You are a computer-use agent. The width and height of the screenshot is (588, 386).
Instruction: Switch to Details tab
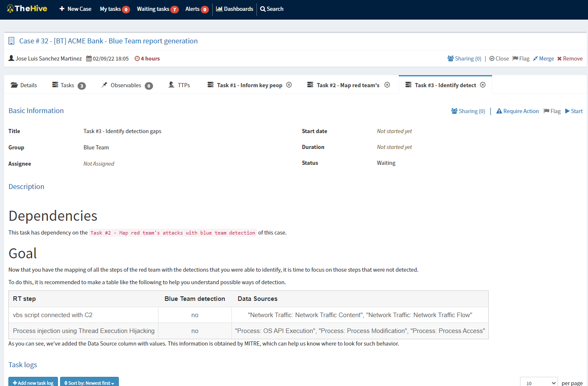point(24,85)
